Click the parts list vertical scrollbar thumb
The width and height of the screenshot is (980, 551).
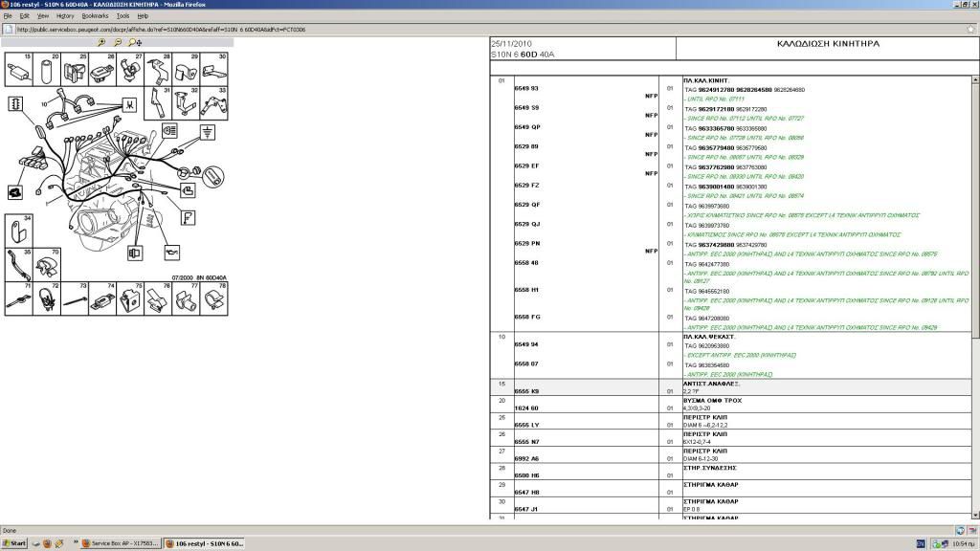point(975,209)
